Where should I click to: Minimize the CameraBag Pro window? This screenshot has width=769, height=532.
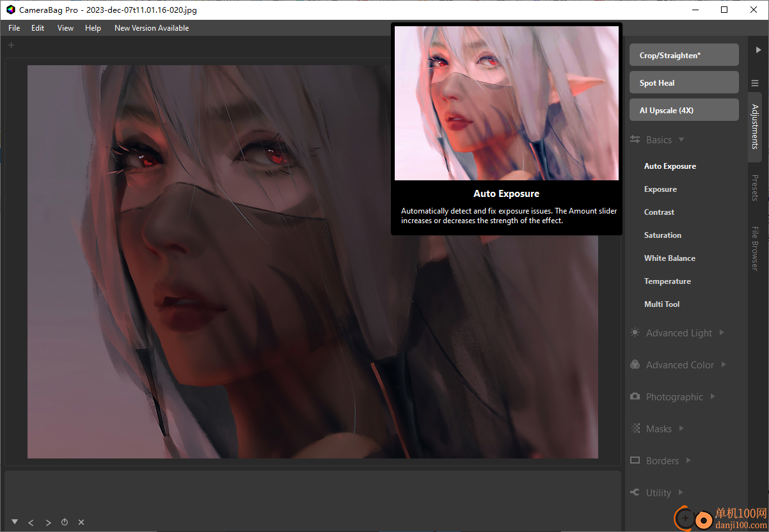695,10
